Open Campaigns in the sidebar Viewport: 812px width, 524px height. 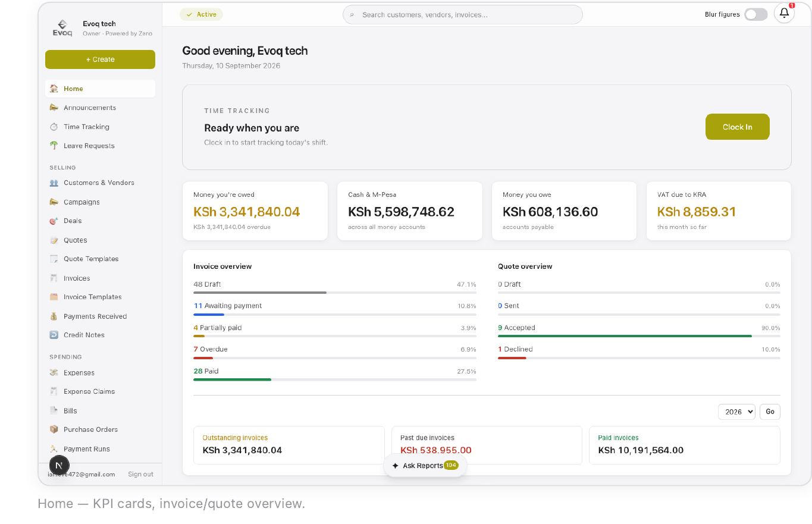click(100, 202)
